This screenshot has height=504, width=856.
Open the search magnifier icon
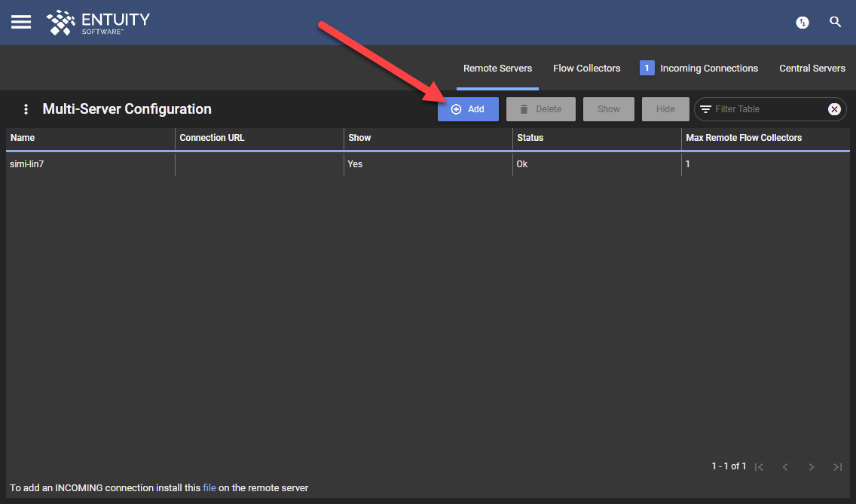tap(835, 22)
